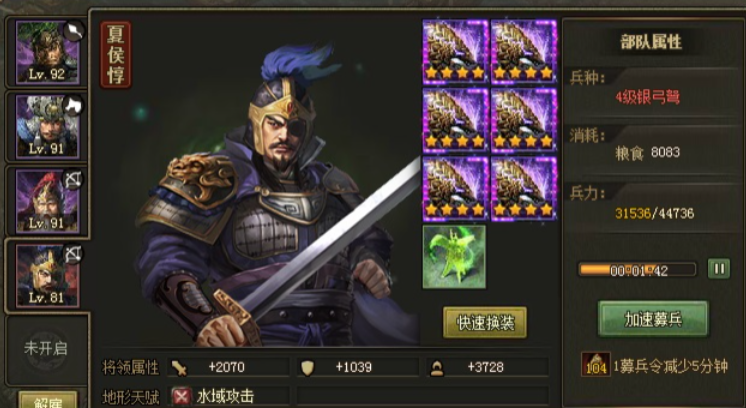
Task: Click the 加速募兵 speed-up recruit button
Action: tap(653, 319)
